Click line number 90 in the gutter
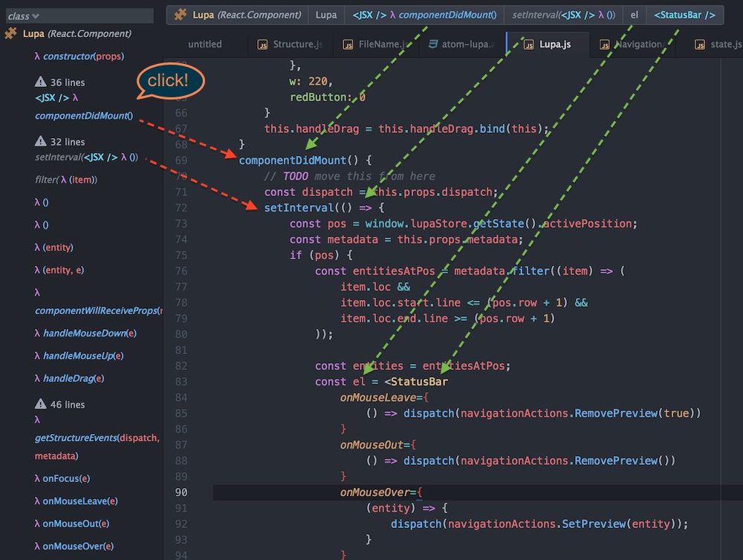This screenshot has height=560, width=743. [x=181, y=492]
